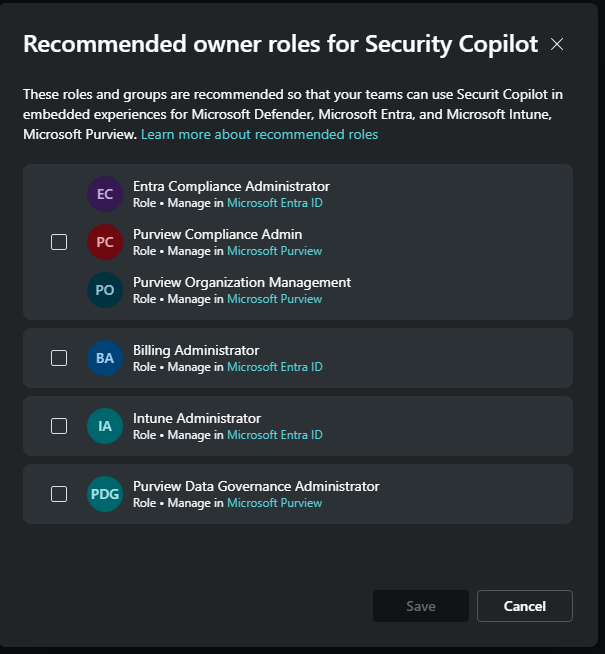Screen dimensions: 605x654
Task: Click the PO Purview Organization Management avatar
Action: (x=105, y=290)
